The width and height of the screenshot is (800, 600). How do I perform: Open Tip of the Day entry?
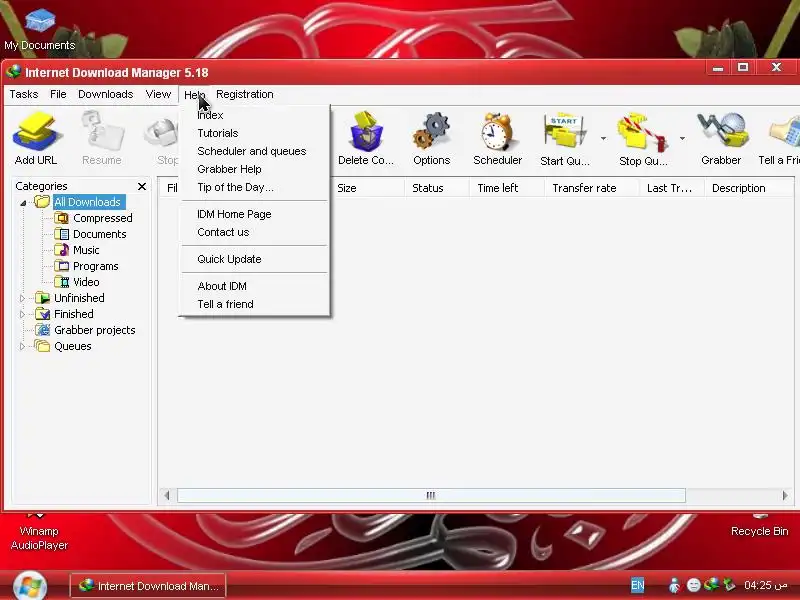click(x=255, y=187)
